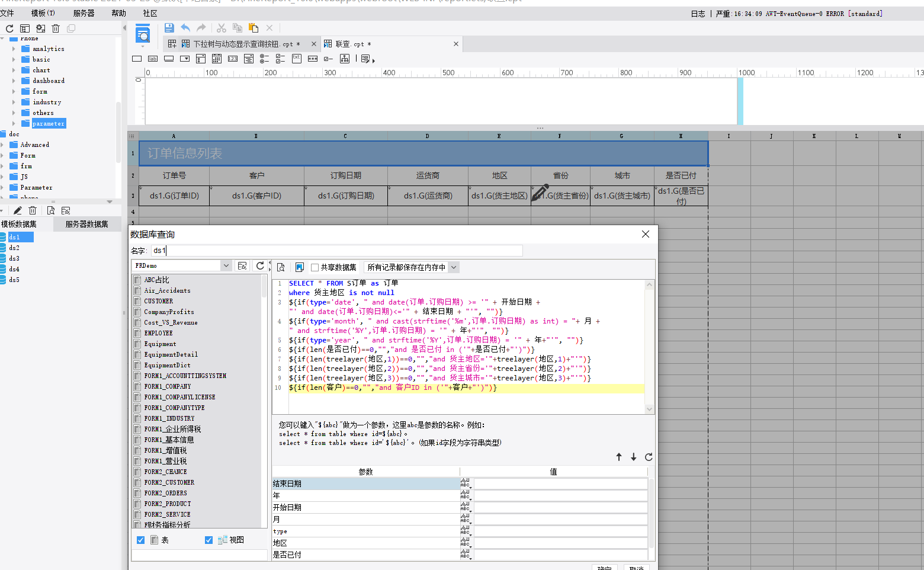Expand the analytics folder

pos(14,49)
